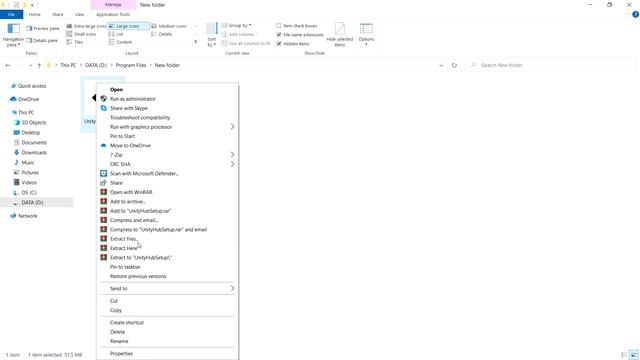Open the Sort by dropdown

[x=211, y=35]
